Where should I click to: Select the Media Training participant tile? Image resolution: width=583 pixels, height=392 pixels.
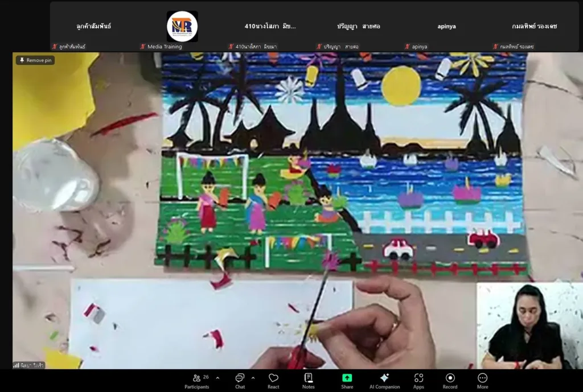coord(182,26)
